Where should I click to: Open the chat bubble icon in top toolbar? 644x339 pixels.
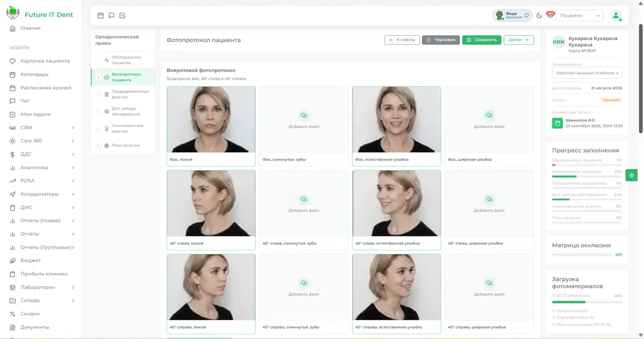tap(111, 15)
